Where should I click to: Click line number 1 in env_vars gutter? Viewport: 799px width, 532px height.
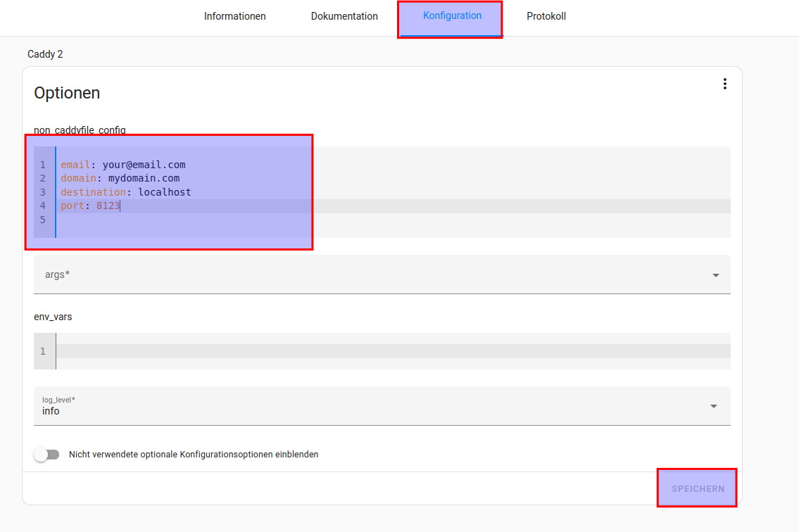[x=43, y=351]
